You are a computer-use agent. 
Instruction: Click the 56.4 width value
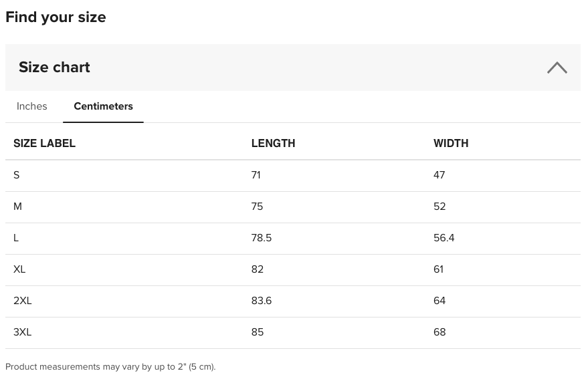tap(444, 238)
